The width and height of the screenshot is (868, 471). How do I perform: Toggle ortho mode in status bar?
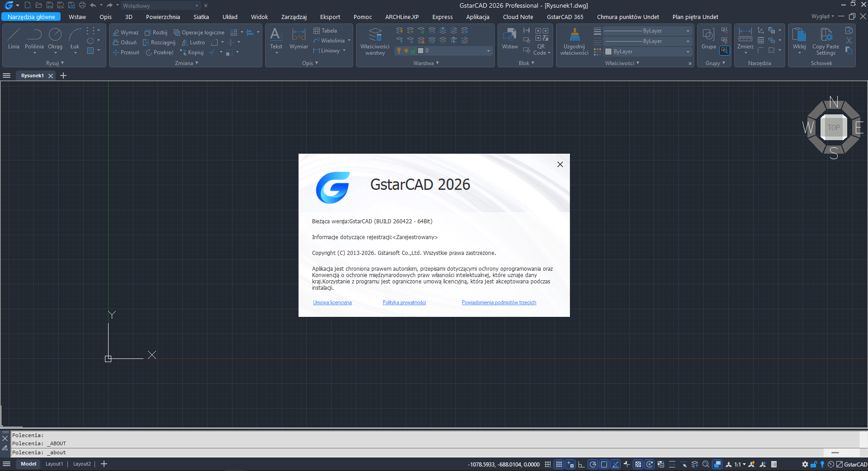581,464
